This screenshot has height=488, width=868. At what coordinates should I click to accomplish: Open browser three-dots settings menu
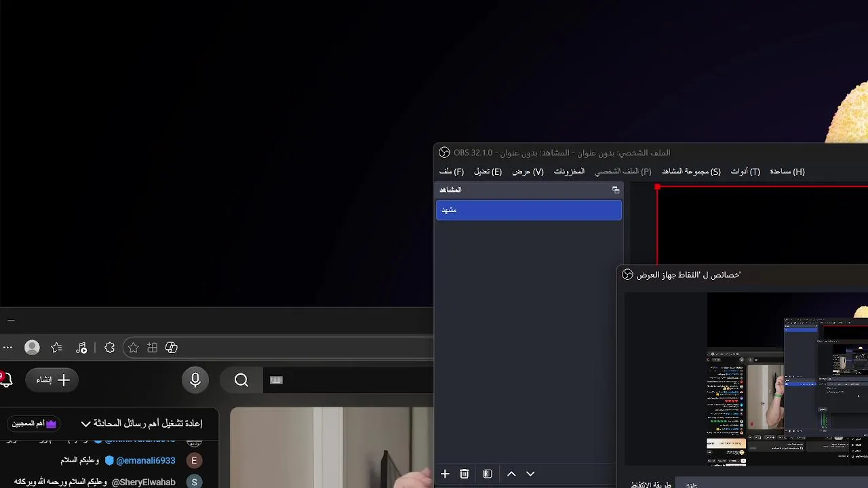point(7,348)
